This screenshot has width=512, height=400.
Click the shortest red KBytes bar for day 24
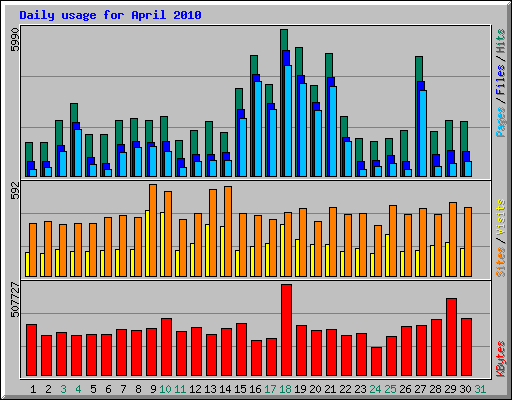pos(376,361)
